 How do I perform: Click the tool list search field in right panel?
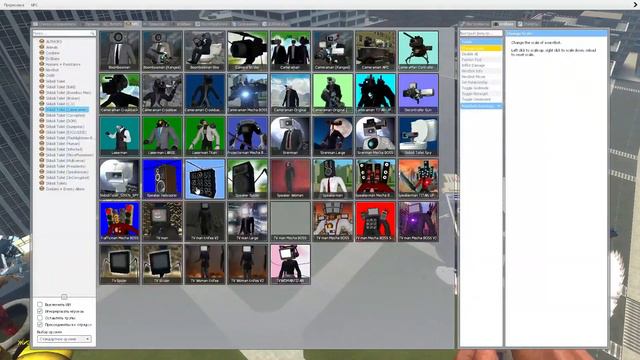481,33
